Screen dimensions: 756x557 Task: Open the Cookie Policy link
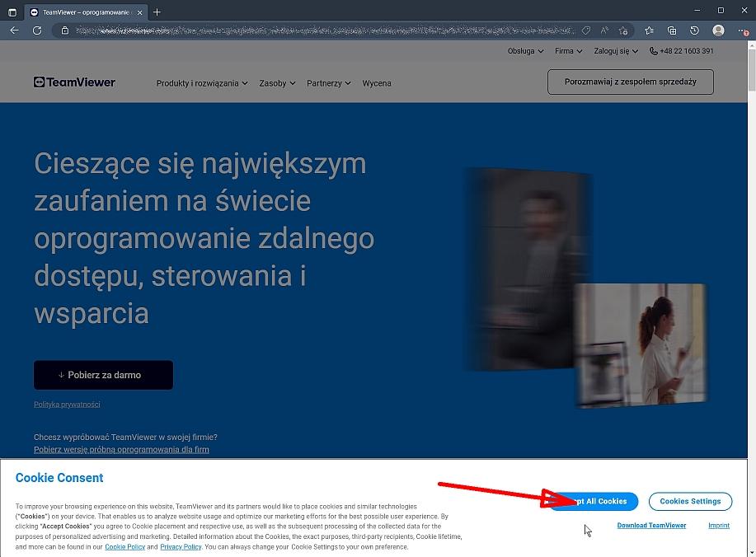click(x=124, y=547)
